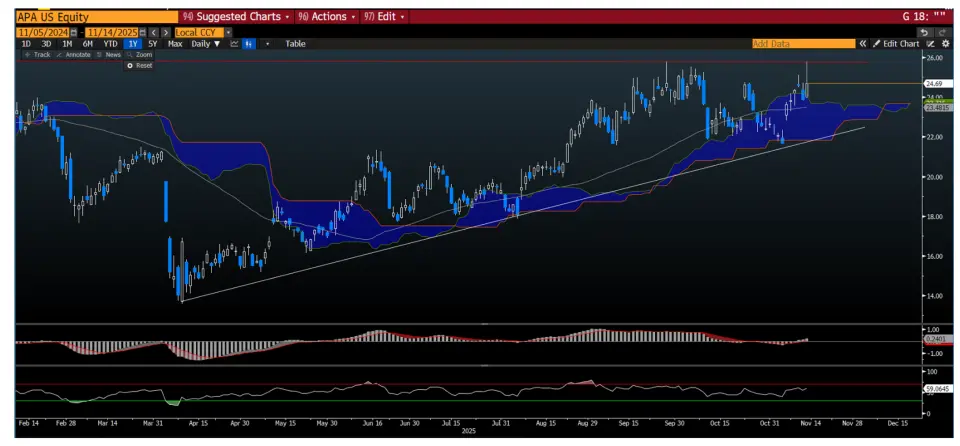
Task: Toggle the Track crosshair option
Action: point(37,54)
